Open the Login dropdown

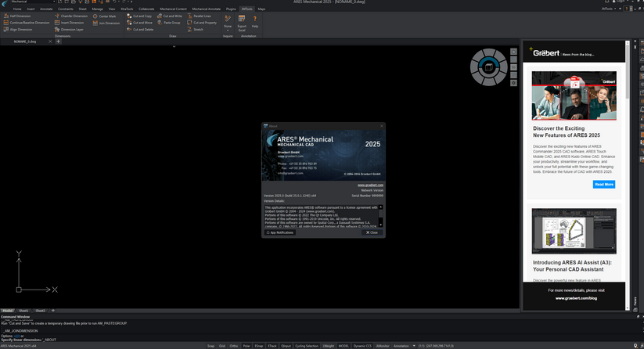click(622, 2)
